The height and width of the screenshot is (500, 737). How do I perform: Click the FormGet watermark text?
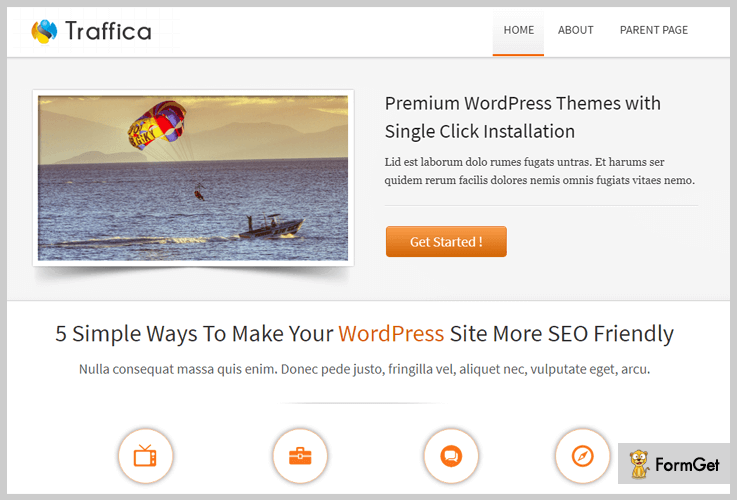tap(689, 465)
